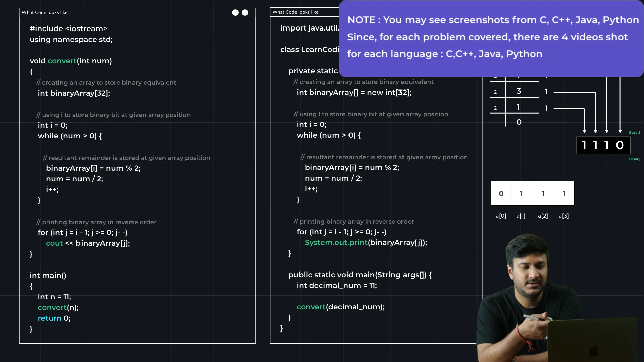
Task: Click the first white circle in left window header
Action: coord(235,12)
